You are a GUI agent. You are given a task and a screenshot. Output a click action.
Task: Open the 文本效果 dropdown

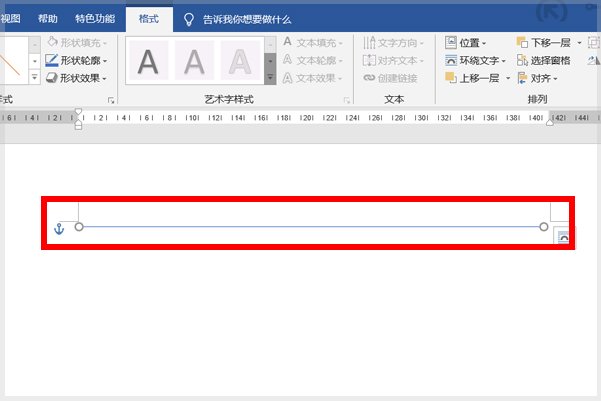[313, 78]
